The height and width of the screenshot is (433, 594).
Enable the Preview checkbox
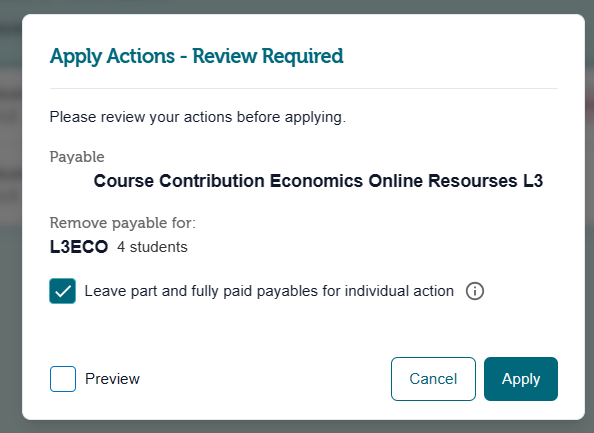click(x=63, y=379)
